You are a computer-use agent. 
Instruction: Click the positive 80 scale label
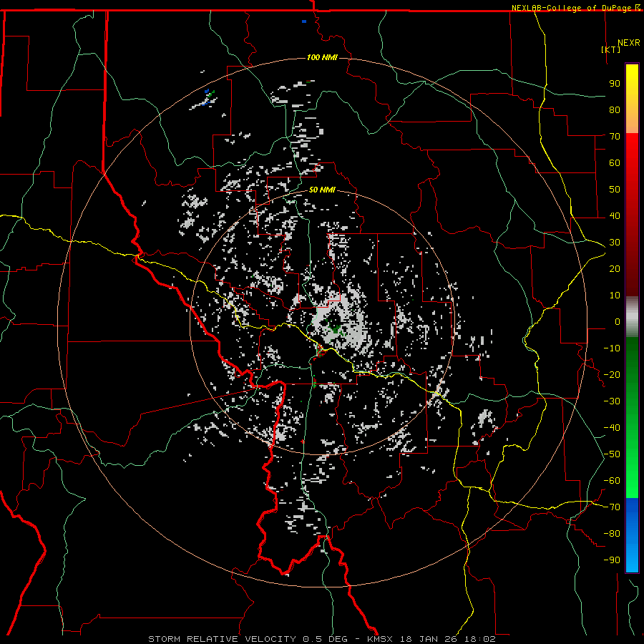coord(615,109)
